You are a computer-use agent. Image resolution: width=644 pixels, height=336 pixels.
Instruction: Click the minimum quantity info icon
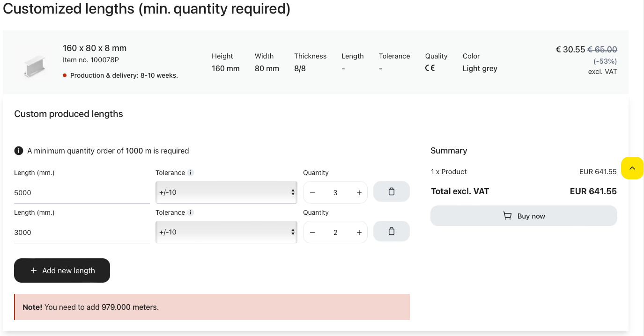[19, 151]
